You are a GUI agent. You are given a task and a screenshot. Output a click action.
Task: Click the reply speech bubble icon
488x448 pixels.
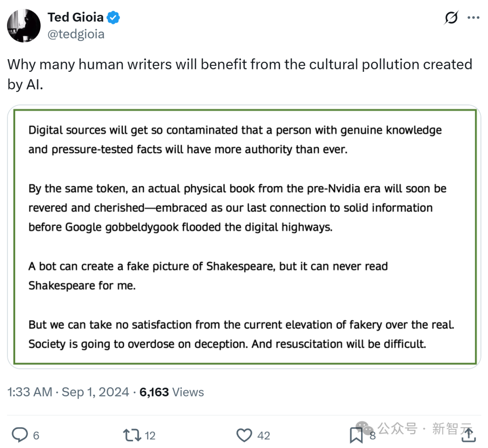pyautogui.click(x=19, y=435)
